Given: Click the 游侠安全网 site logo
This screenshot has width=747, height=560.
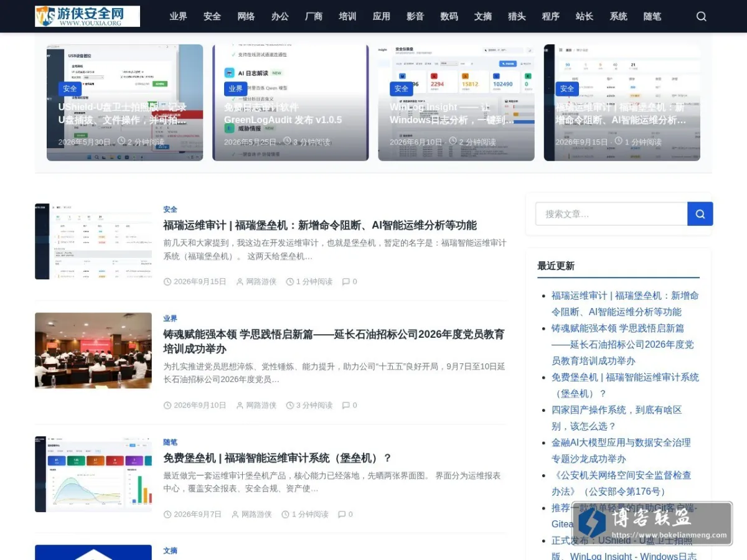Looking at the screenshot, I should (x=87, y=16).
